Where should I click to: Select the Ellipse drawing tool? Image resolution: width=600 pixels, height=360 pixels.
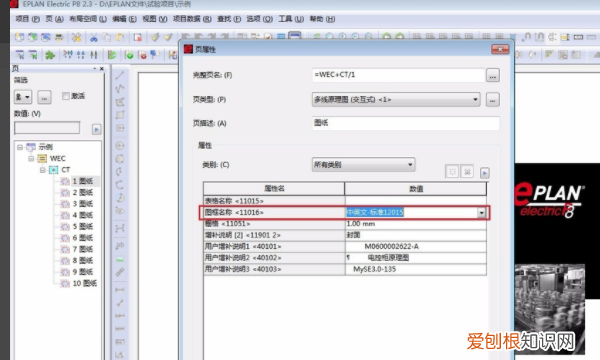point(120,158)
